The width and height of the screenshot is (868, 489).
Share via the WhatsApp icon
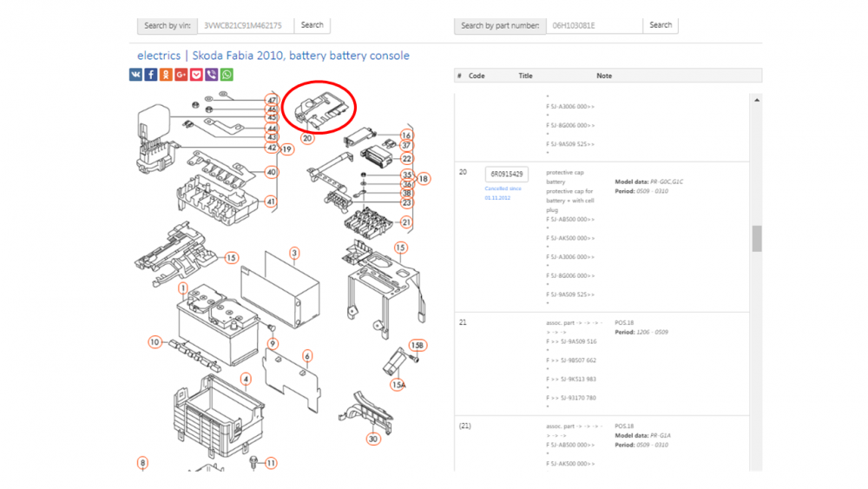[x=227, y=75]
